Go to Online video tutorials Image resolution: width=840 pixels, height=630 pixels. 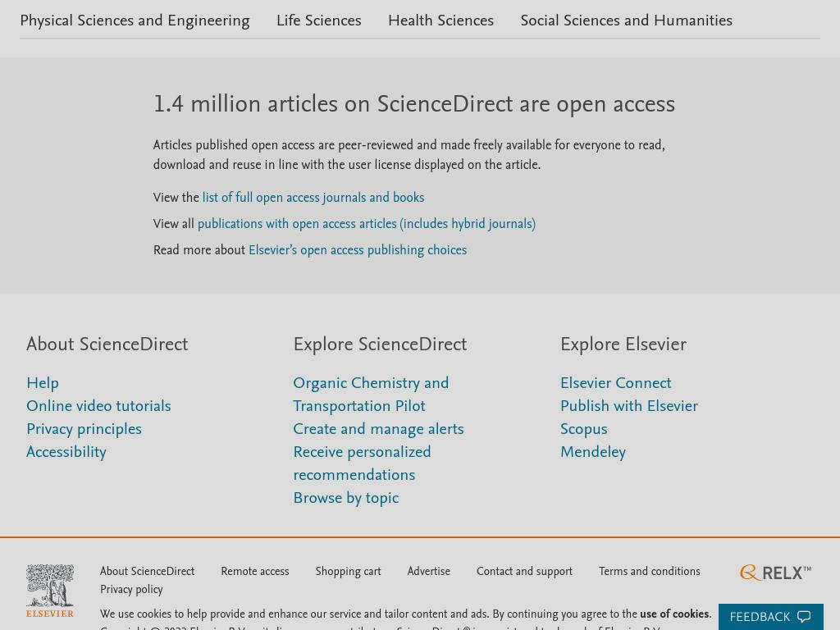click(x=98, y=406)
